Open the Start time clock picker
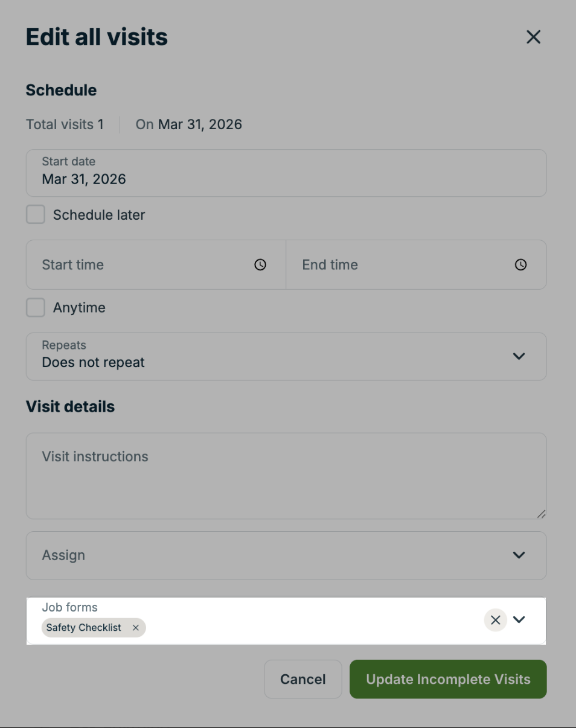The image size is (576, 728). point(260,264)
